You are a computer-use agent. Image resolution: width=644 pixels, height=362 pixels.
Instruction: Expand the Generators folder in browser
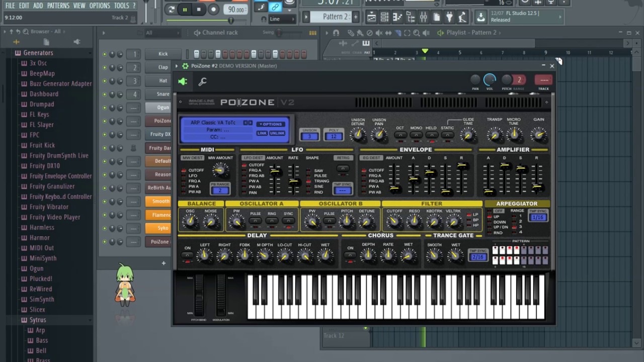tap(38, 53)
